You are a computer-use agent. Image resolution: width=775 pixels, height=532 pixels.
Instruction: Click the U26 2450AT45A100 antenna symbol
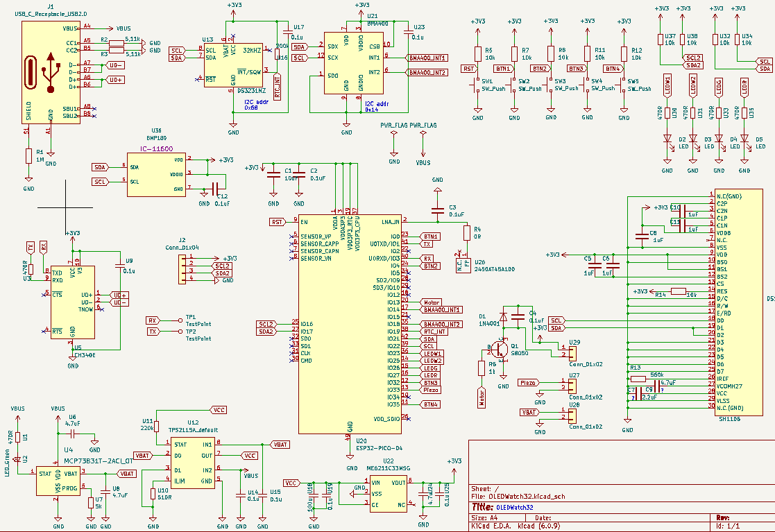click(x=463, y=264)
